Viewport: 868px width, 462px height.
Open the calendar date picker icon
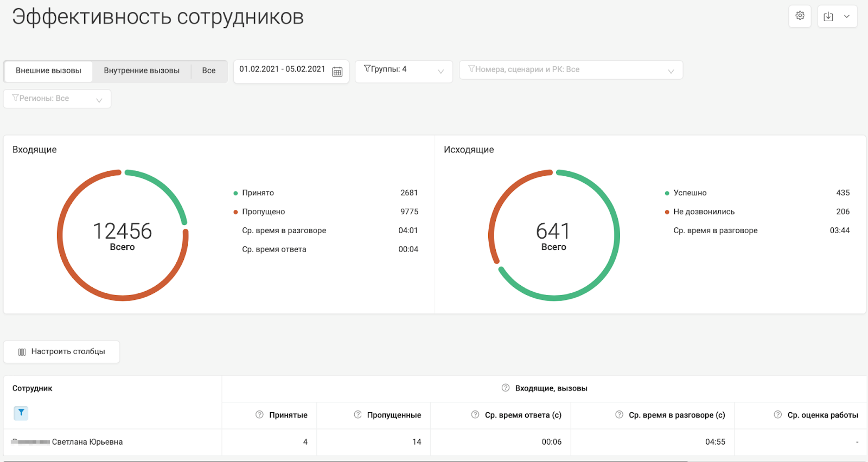[337, 72]
